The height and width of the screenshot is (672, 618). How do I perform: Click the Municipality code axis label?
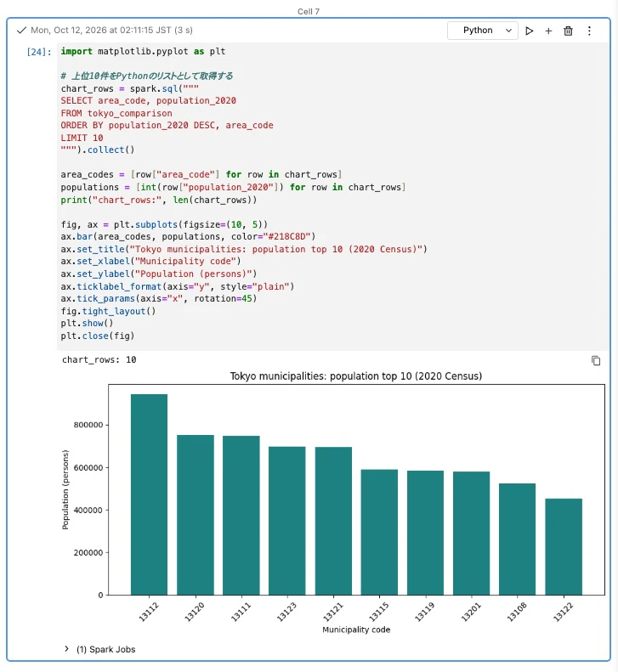(x=356, y=630)
